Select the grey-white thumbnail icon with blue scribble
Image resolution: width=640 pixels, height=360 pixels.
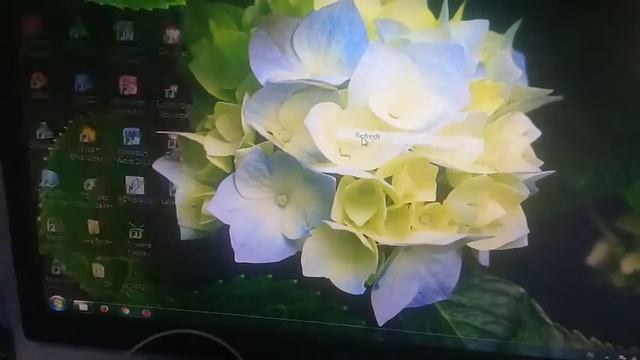click(x=134, y=185)
